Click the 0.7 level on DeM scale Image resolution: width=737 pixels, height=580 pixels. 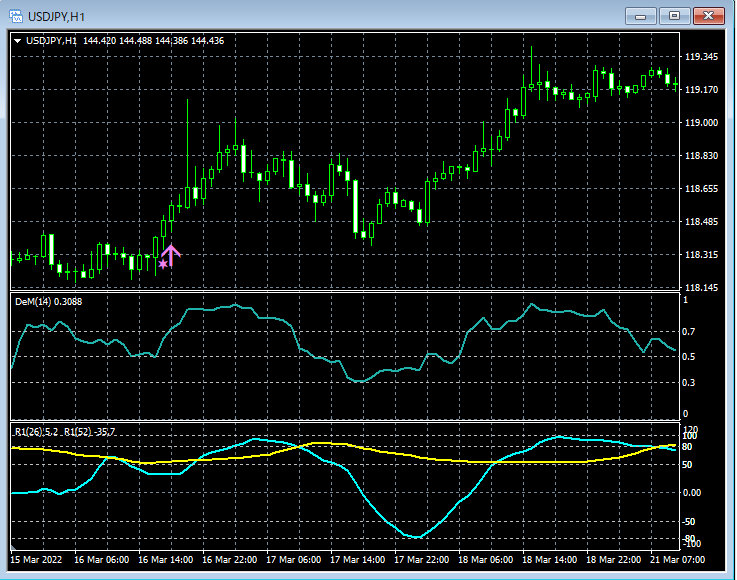coord(686,331)
